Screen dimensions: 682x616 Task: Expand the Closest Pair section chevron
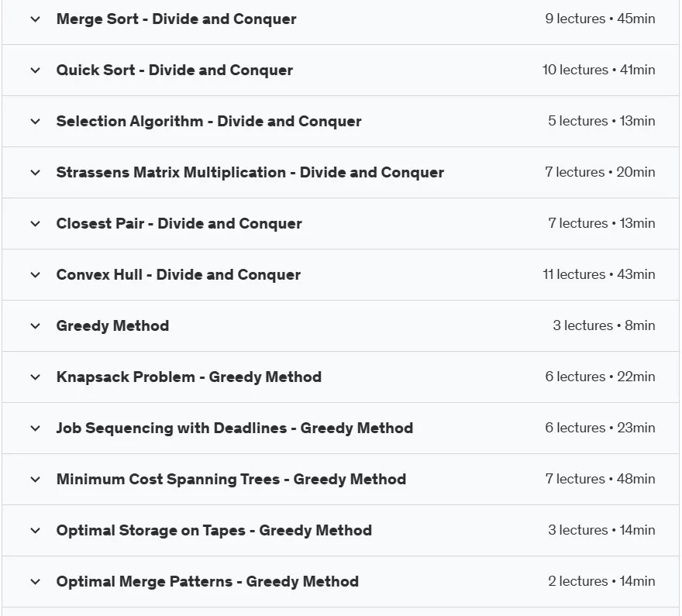pyautogui.click(x=35, y=224)
